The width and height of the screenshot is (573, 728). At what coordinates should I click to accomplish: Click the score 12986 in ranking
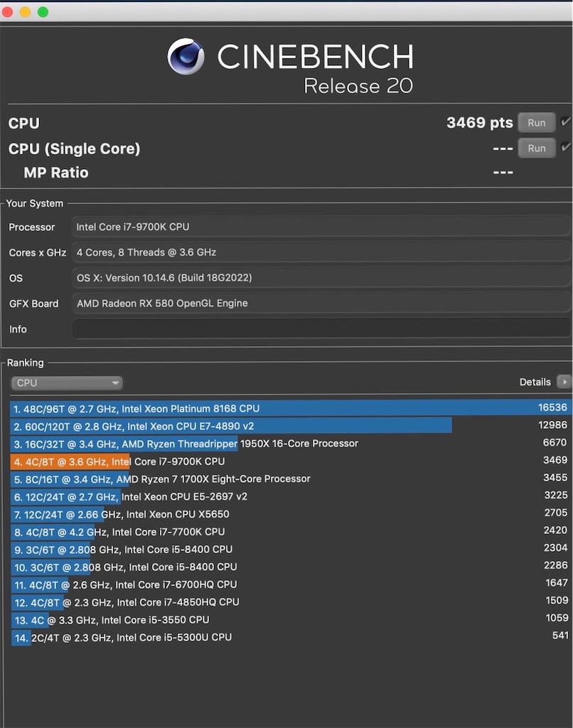point(552,425)
